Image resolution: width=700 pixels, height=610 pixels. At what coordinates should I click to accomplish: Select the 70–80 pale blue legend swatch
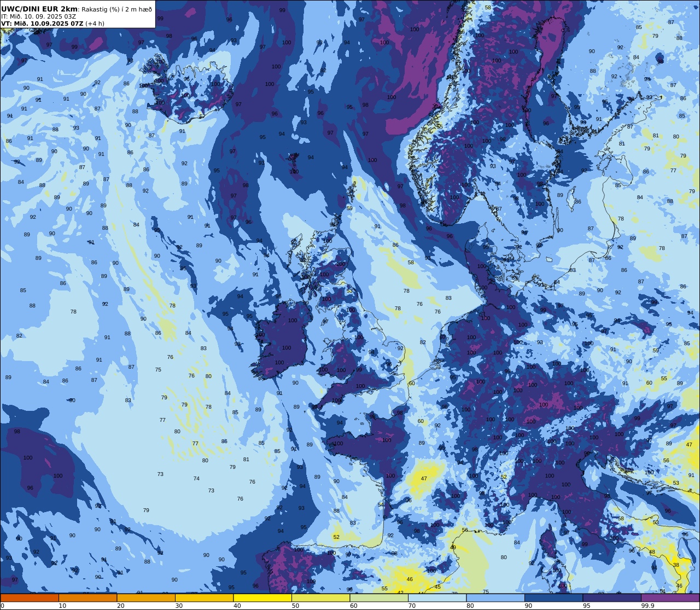coord(437,598)
